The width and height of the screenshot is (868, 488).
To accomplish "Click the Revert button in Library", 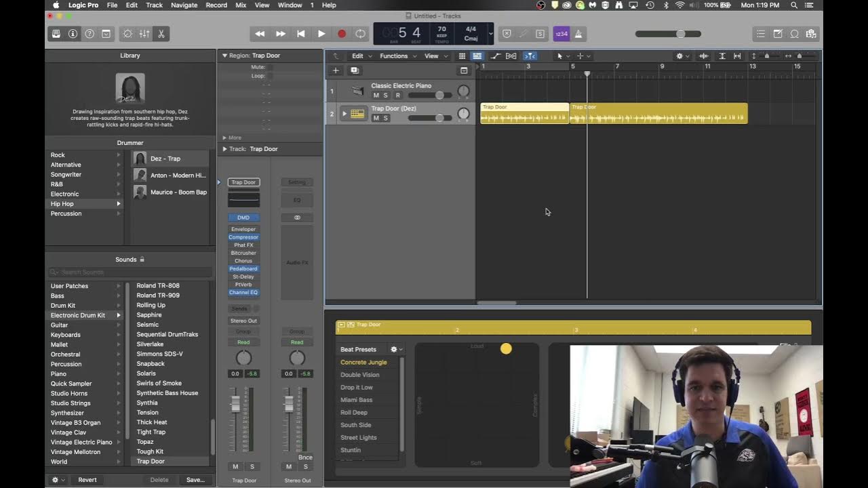I will coord(87,480).
